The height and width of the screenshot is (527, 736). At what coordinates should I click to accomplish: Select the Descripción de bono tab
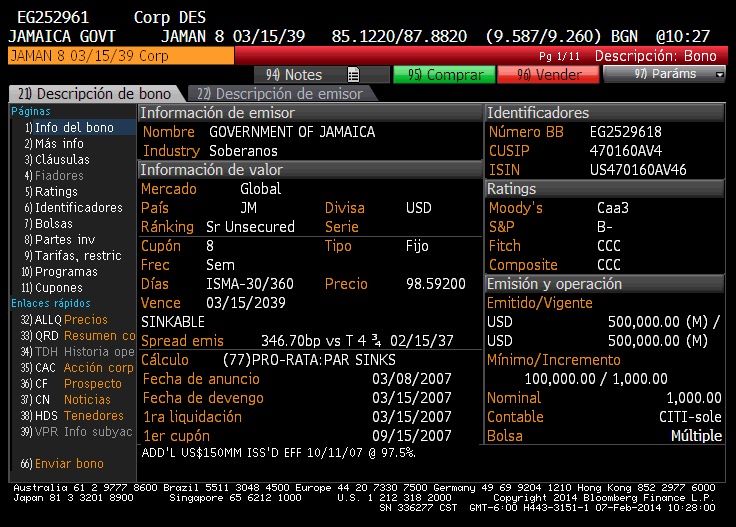tap(97, 94)
